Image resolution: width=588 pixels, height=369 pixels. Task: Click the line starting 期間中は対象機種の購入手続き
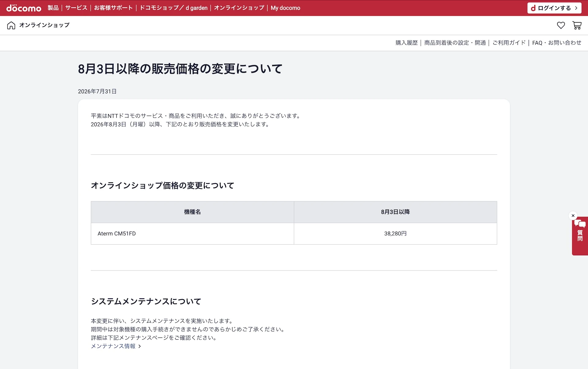click(x=189, y=330)
